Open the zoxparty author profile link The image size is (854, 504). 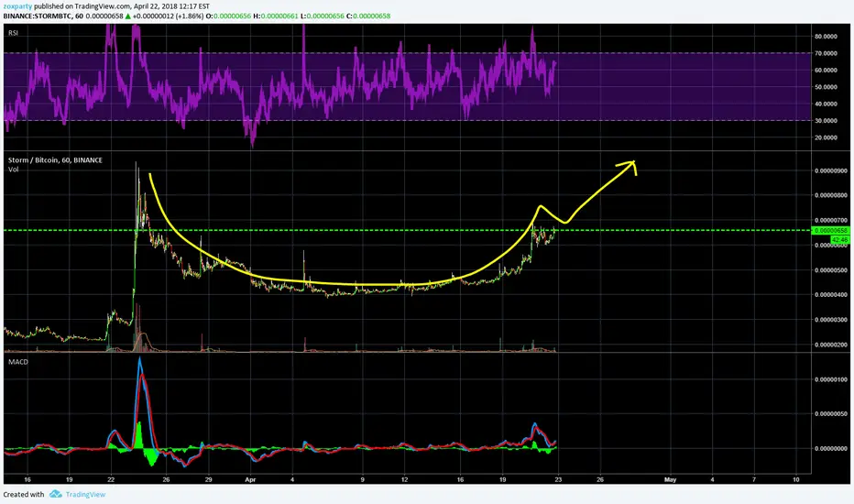click(17, 6)
